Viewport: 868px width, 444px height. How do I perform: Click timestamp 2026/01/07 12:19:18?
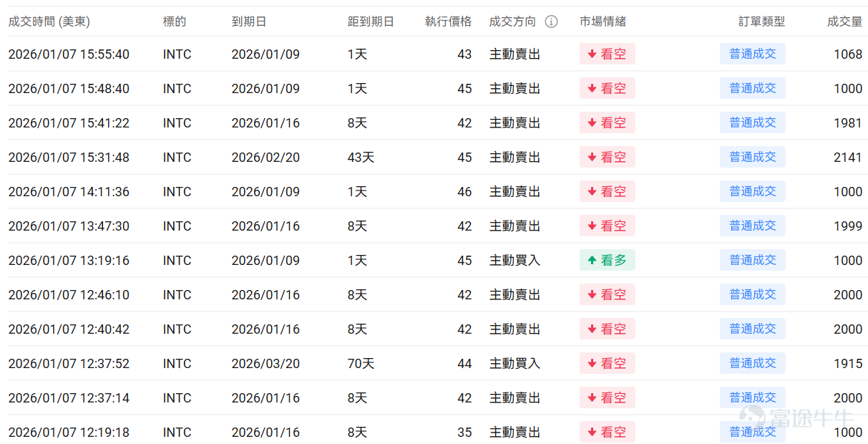(x=69, y=433)
